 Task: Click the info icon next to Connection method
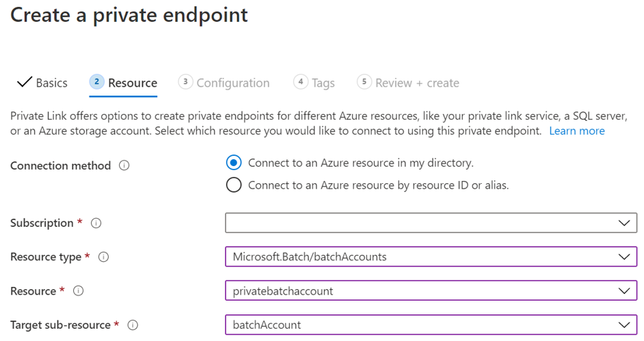[124, 166]
